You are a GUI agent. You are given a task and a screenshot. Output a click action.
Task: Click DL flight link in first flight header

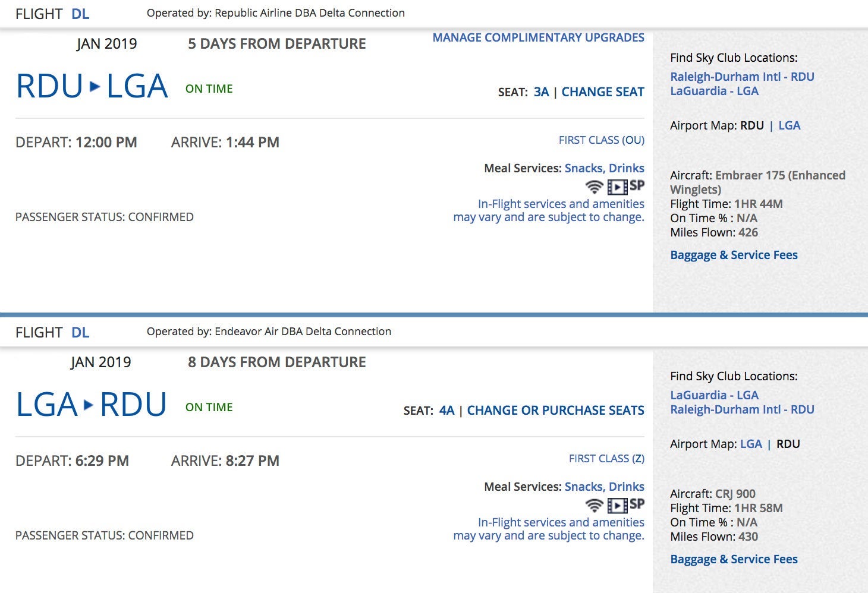click(80, 14)
